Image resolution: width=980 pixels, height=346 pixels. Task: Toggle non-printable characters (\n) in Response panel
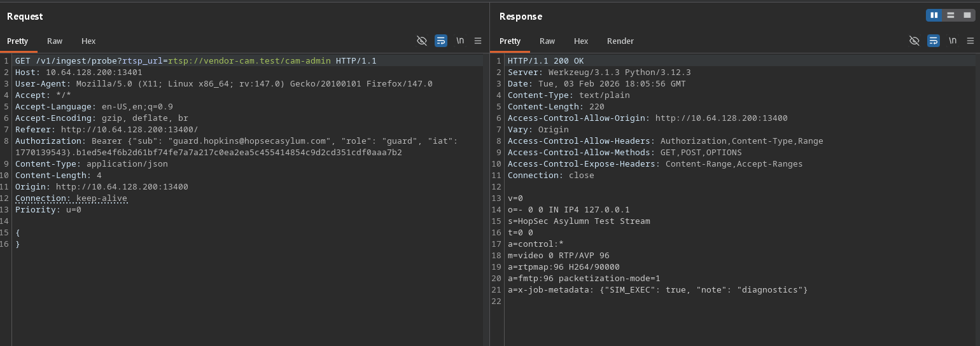[x=953, y=41]
